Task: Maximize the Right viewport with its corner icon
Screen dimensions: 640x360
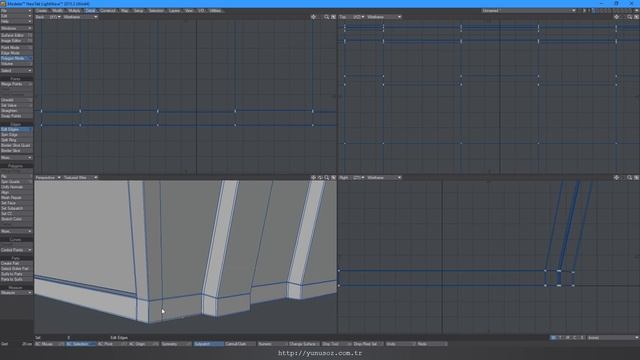Action: click(x=636, y=178)
